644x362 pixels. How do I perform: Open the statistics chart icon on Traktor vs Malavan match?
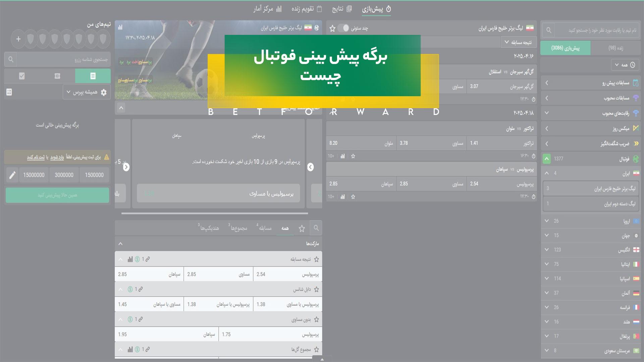(x=342, y=156)
